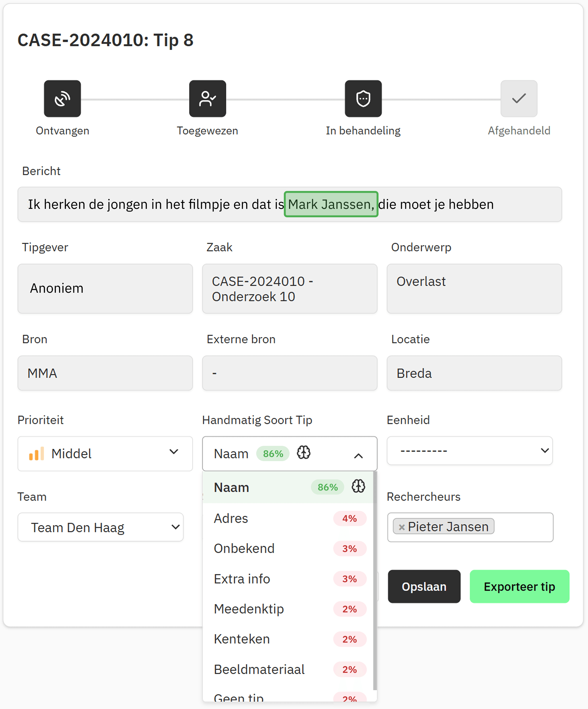Click the Opslaan button

pyautogui.click(x=424, y=586)
